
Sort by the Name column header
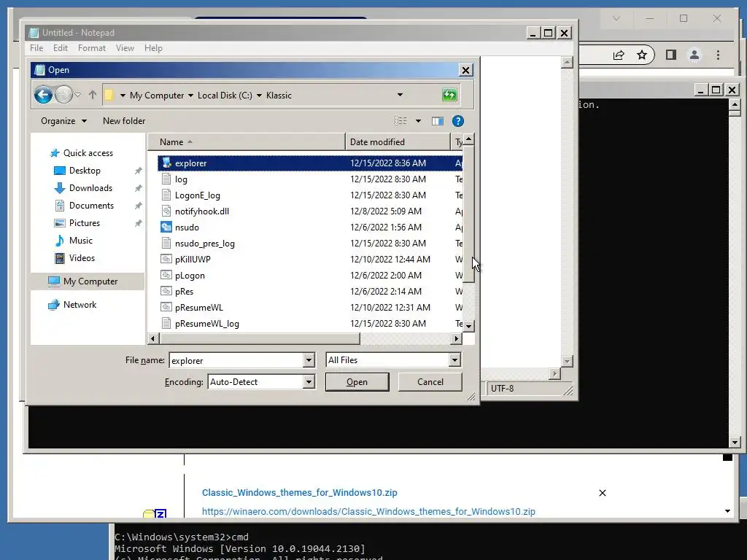[247, 142]
